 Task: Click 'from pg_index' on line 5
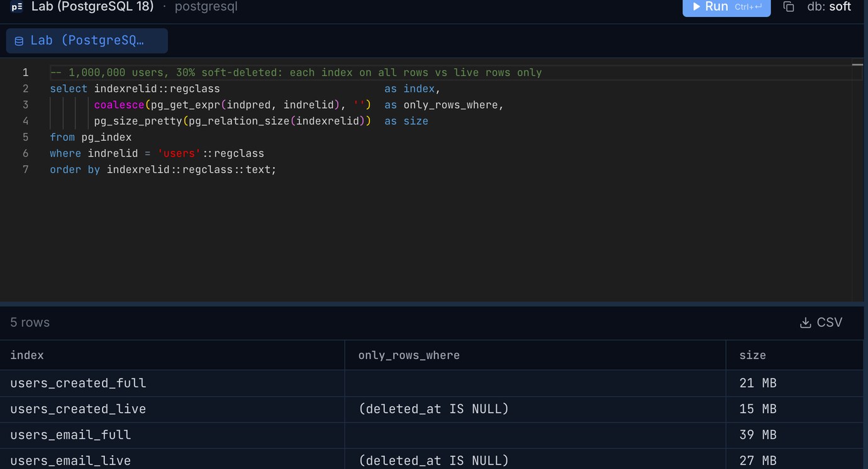(x=91, y=137)
